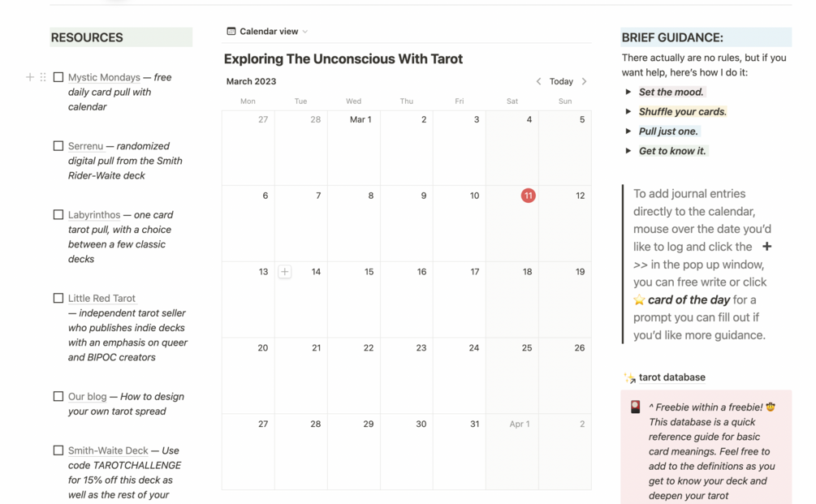This screenshot has width=816, height=504.
Task: Open the Little Red Tarot link
Action: pos(101,299)
